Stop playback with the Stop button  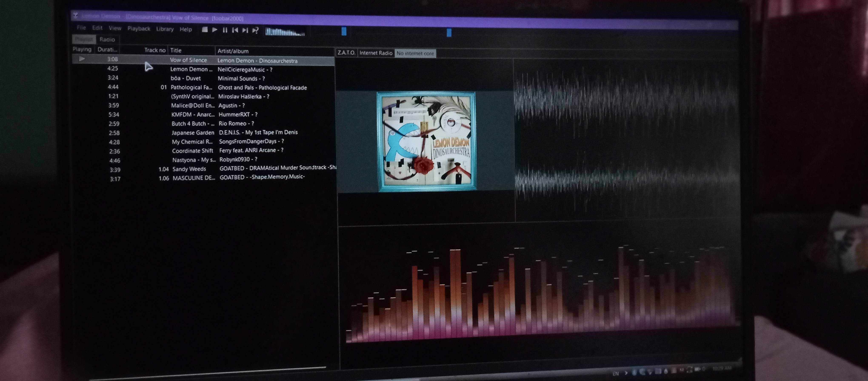[x=204, y=30]
